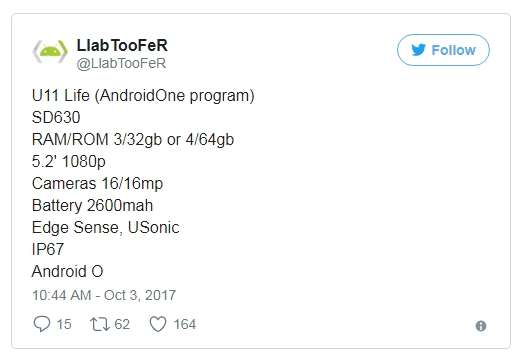Open the LlabTooFeR display name profile
The height and width of the screenshot is (362, 520).
click(122, 45)
